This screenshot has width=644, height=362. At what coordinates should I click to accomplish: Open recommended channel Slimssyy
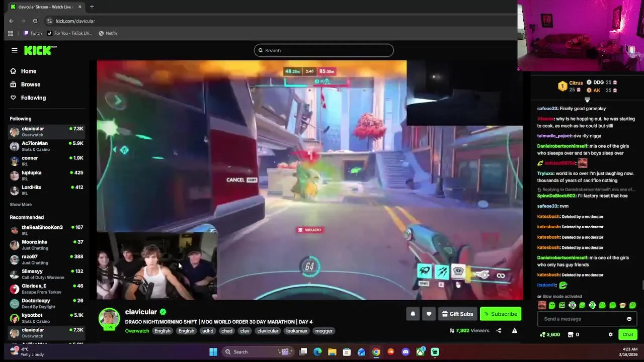pyautogui.click(x=46, y=274)
